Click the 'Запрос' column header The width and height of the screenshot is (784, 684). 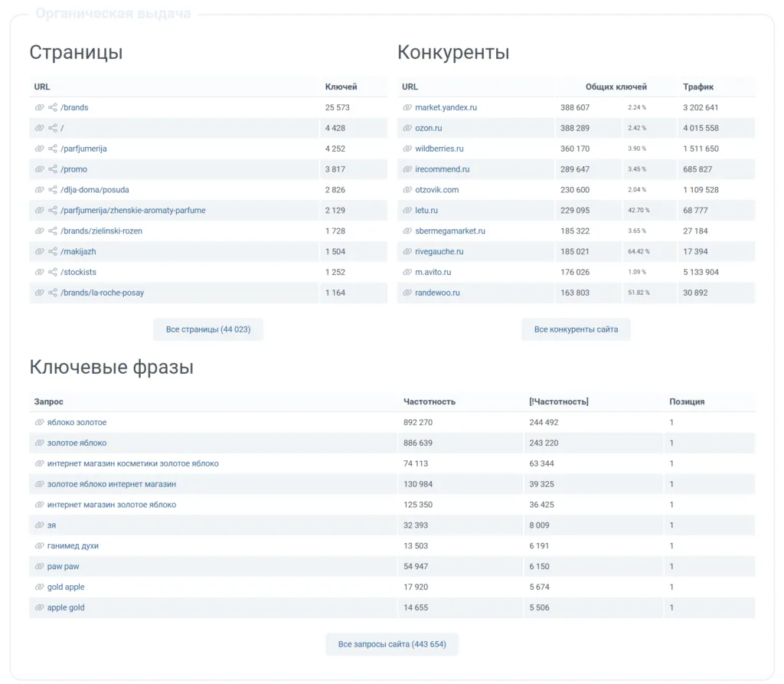[48, 402]
